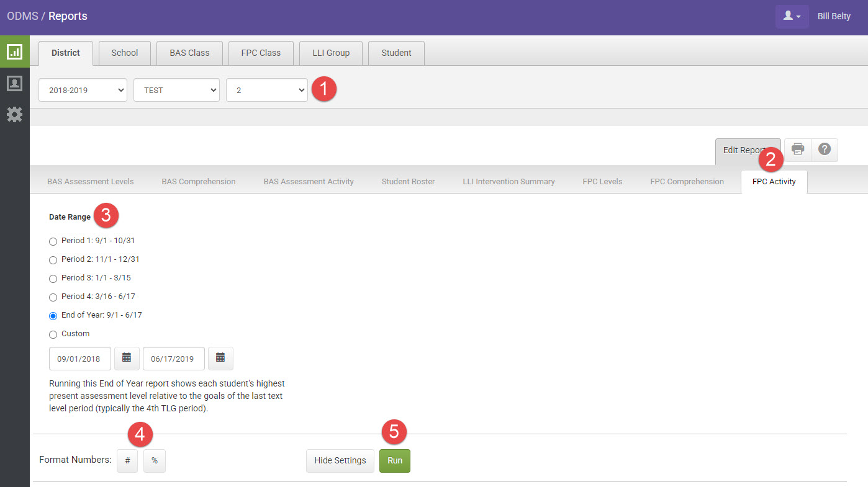Open the user account menu icon
Screen dimensions: 868x487
coord(792,16)
